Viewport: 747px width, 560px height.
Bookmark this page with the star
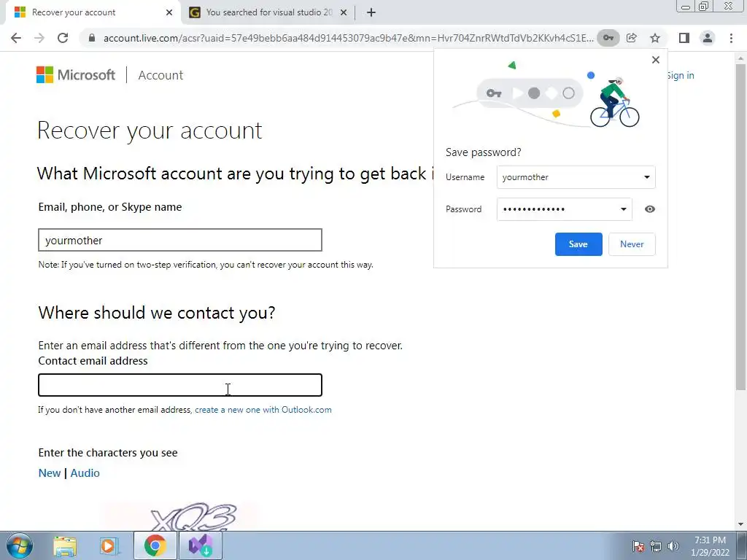[x=655, y=38]
